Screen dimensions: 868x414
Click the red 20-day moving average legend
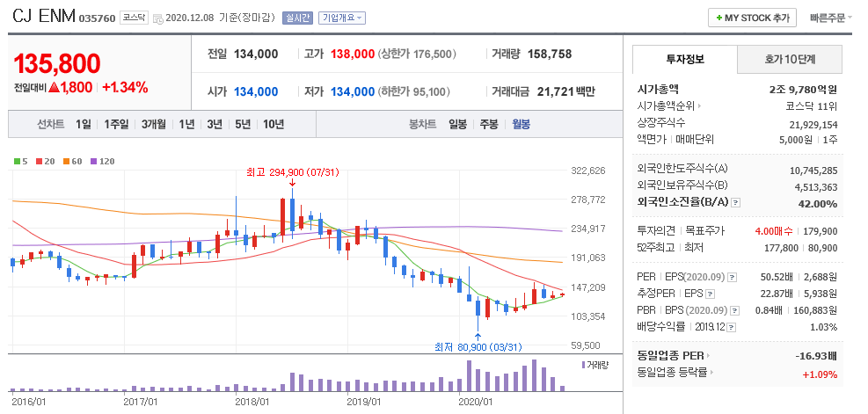[x=46, y=162]
